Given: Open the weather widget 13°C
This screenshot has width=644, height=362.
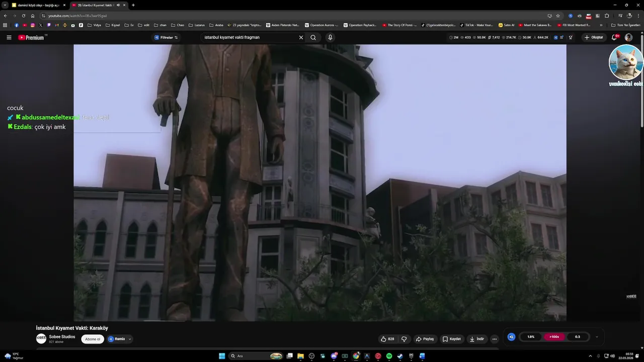Looking at the screenshot, I should pos(14,356).
